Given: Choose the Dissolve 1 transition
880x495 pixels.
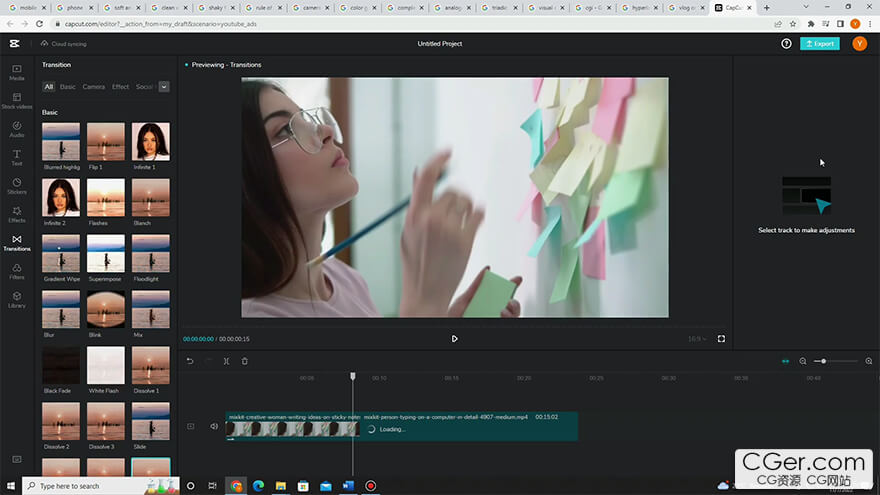Looking at the screenshot, I should point(151,365).
